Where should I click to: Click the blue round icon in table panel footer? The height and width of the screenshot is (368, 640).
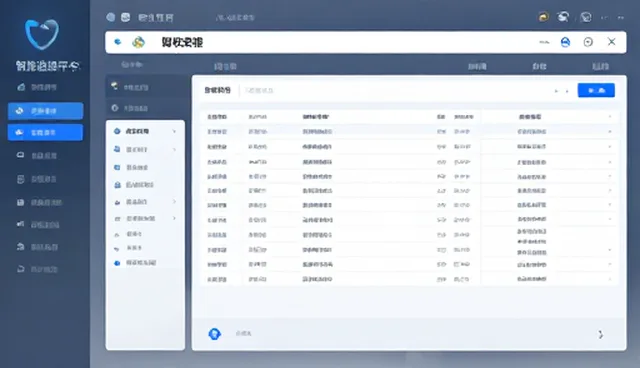pos(215,334)
